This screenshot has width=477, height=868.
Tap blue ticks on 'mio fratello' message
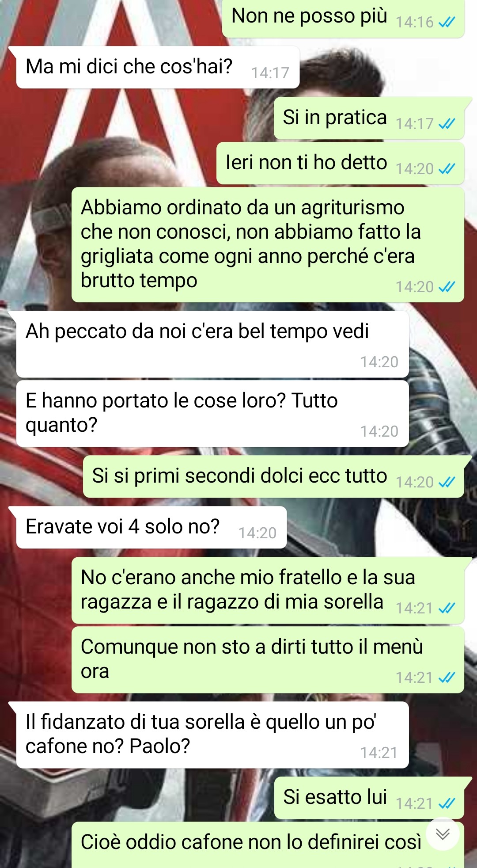(447, 608)
